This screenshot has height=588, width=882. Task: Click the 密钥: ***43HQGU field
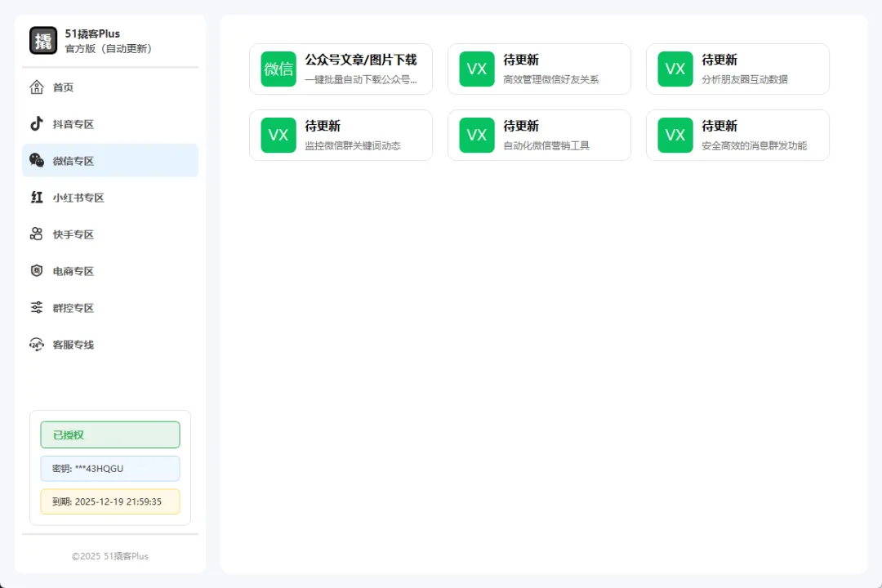[x=110, y=468]
